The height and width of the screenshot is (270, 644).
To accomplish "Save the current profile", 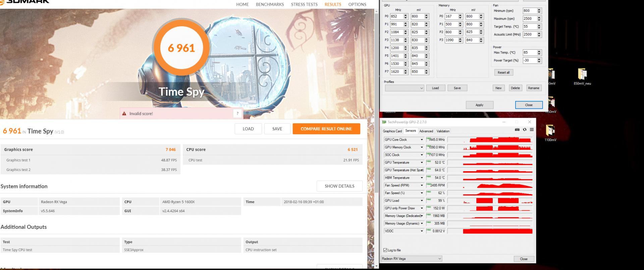I will [457, 88].
